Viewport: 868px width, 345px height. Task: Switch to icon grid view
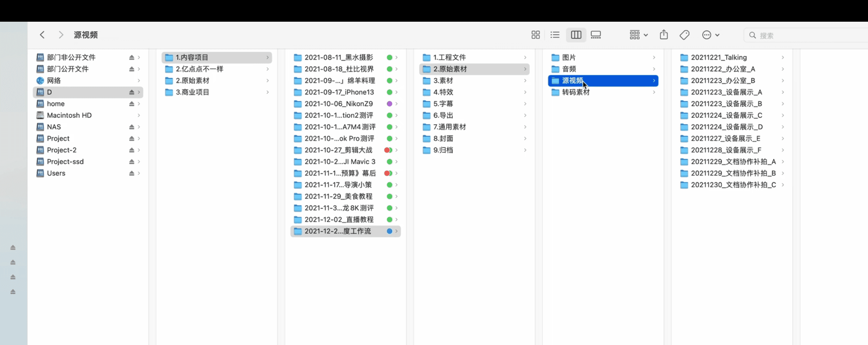pyautogui.click(x=535, y=35)
